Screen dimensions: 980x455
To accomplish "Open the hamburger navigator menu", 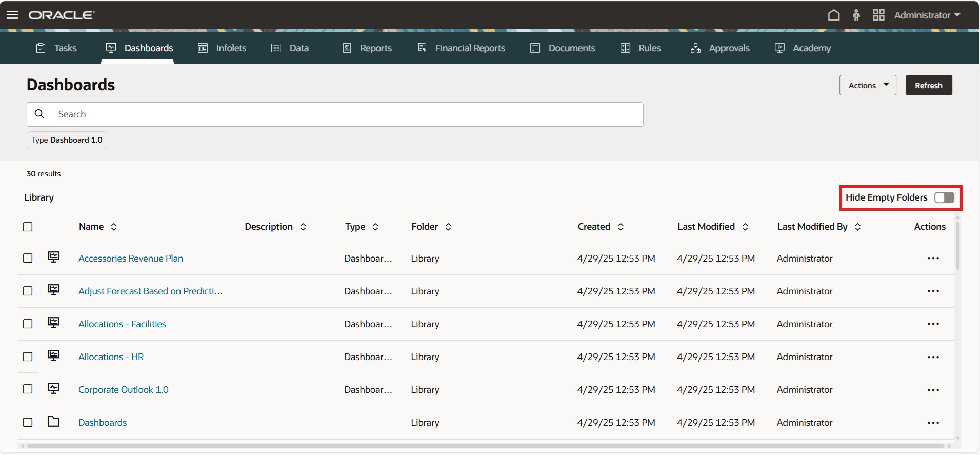I will pos(12,15).
